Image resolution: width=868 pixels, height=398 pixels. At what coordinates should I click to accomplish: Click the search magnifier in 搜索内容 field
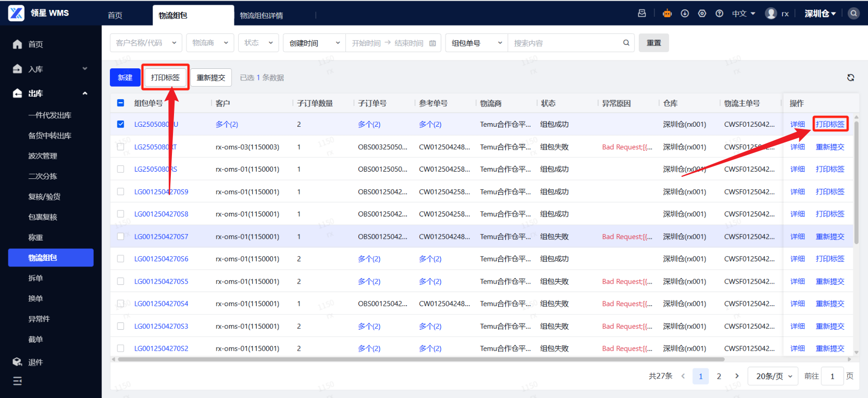point(626,43)
